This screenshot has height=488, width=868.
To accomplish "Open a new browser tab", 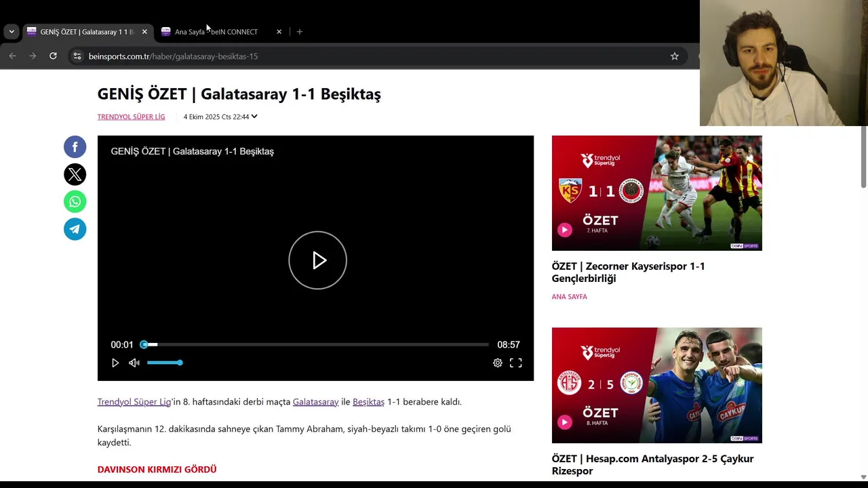I will 300,32.
